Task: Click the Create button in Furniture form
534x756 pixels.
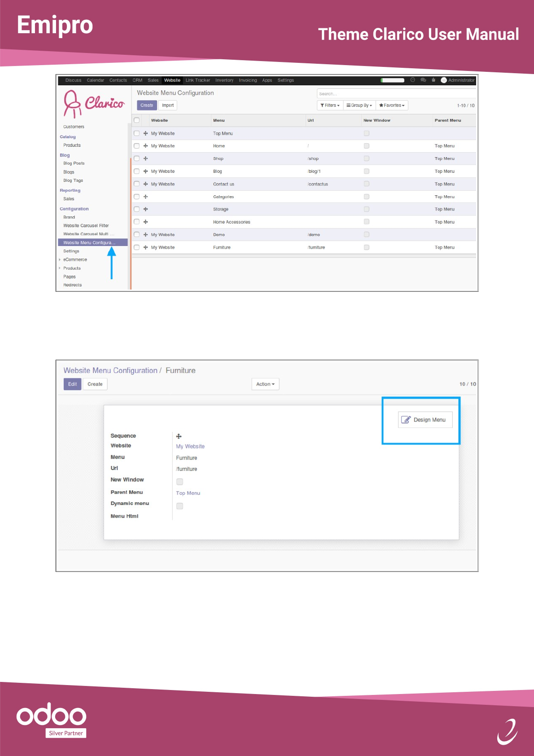Action: point(95,384)
